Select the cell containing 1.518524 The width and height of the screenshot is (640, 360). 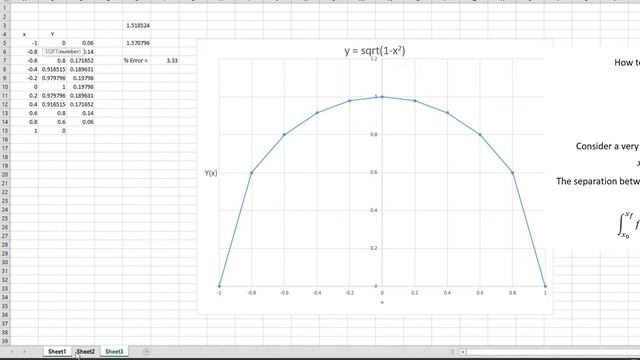click(x=136, y=25)
